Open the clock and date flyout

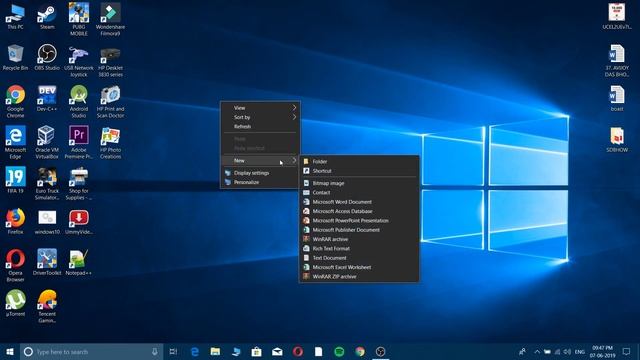602,351
